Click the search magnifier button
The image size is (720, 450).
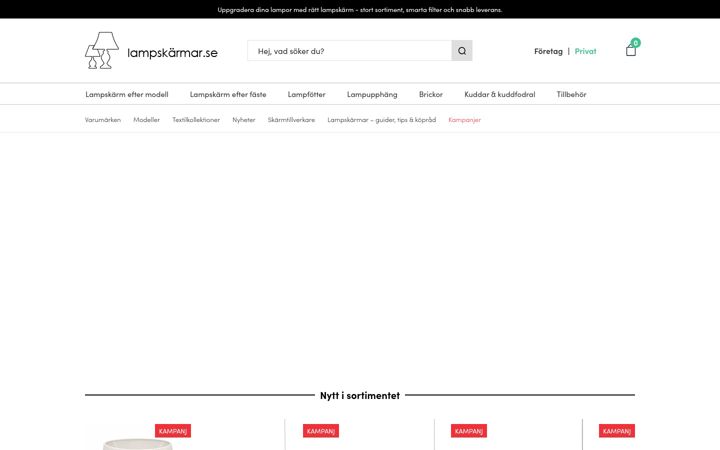pyautogui.click(x=462, y=51)
